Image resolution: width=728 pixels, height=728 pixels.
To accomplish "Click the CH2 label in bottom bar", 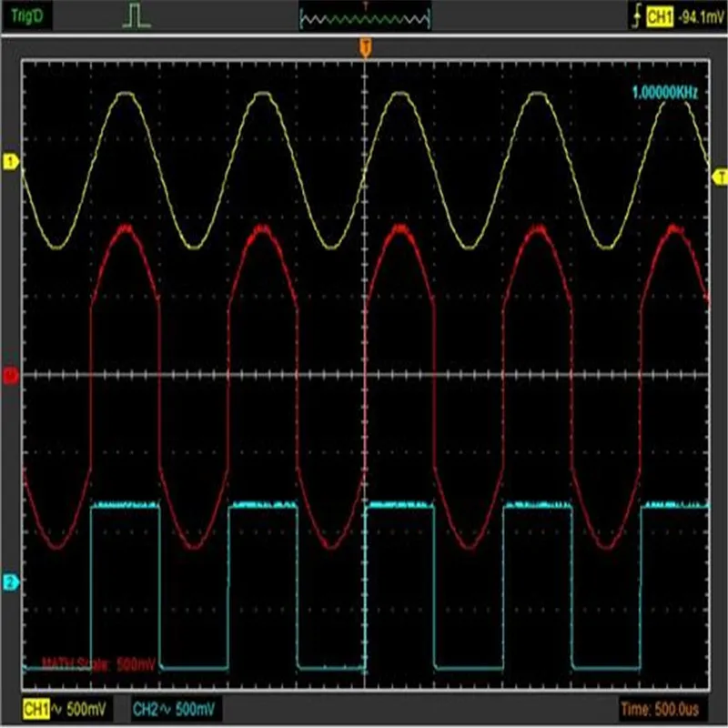I will coord(146,709).
